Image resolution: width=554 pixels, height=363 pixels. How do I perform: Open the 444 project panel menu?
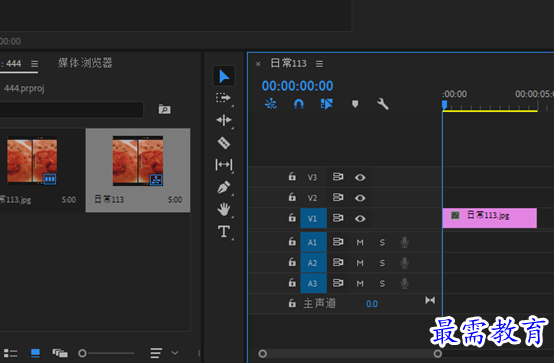tap(34, 64)
